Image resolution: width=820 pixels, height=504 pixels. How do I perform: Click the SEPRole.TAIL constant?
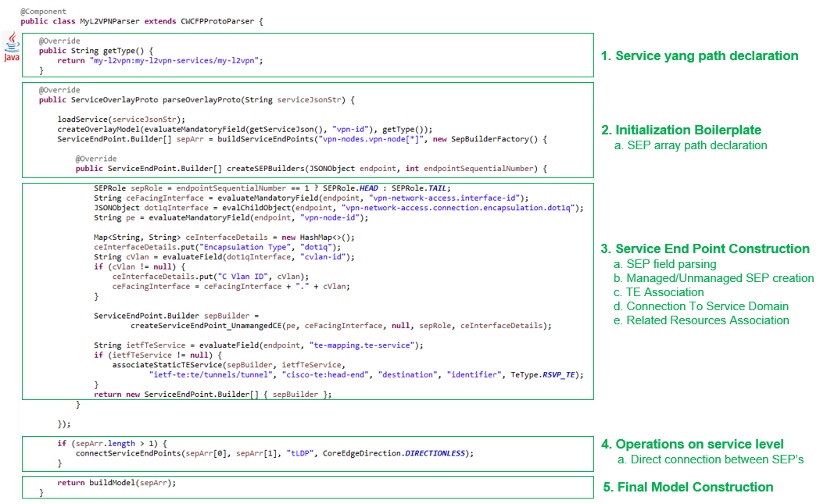pyautogui.click(x=419, y=188)
